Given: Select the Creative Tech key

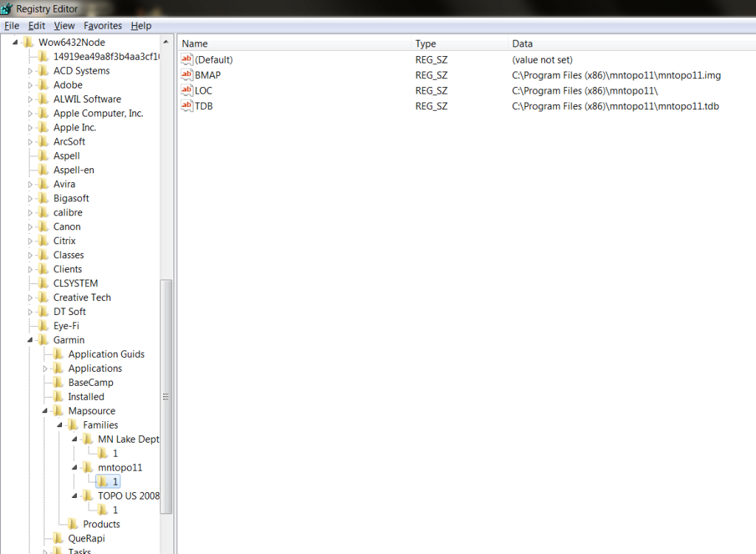Looking at the screenshot, I should pos(82,298).
